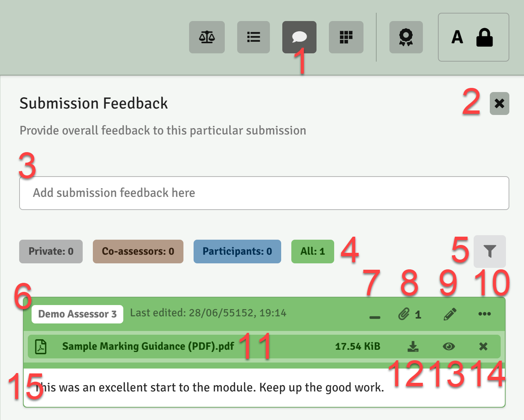This screenshot has width=524, height=420.
Task: Collapse the feedback entry with minus icon
Action: pyautogui.click(x=375, y=317)
